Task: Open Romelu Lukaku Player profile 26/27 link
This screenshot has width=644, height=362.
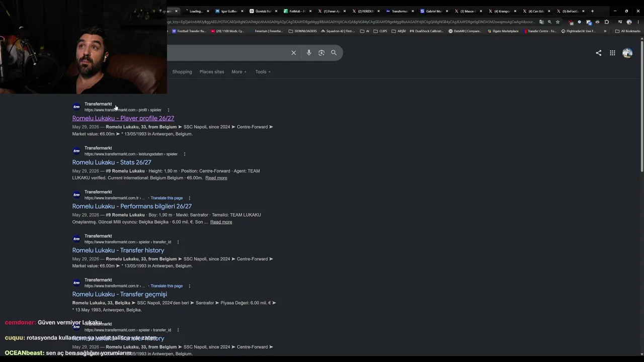Action: [x=123, y=118]
